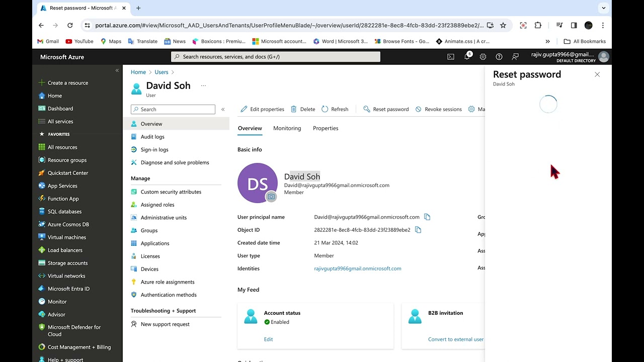Open Assigned roles
644x362 pixels.
point(157,205)
